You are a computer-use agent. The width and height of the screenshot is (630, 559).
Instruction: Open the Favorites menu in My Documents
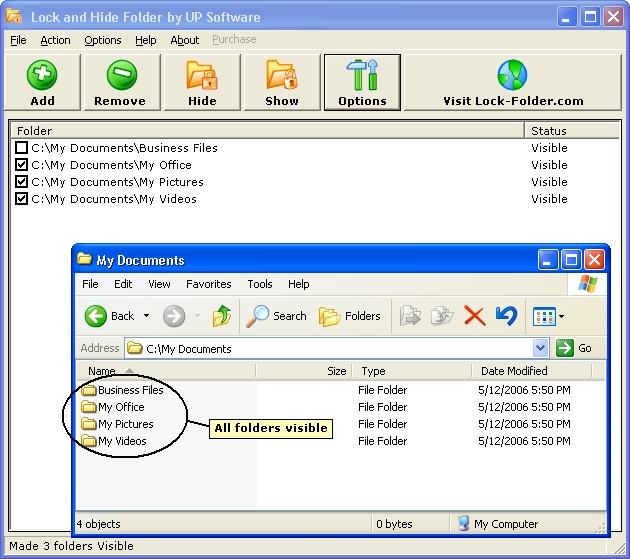[x=209, y=284]
